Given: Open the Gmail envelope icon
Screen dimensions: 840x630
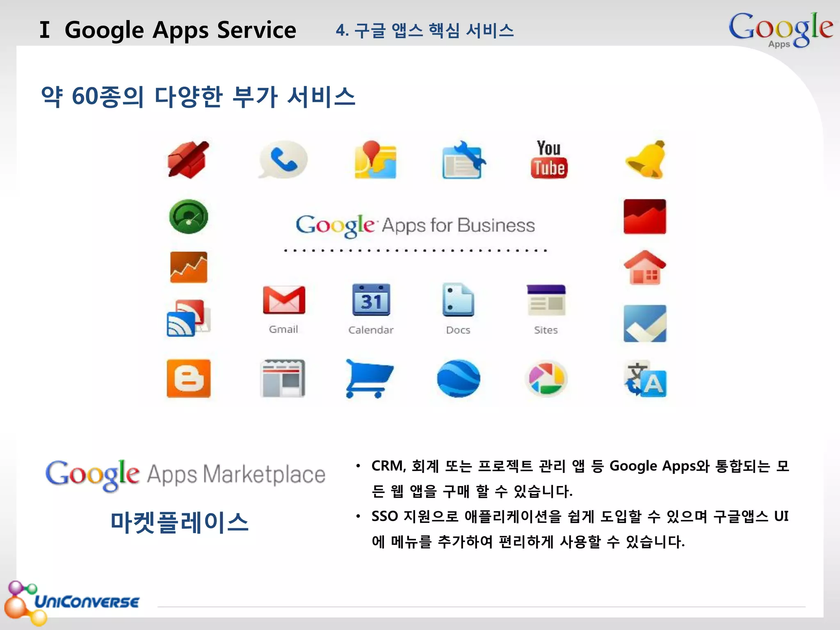Looking at the screenshot, I should tap(284, 300).
